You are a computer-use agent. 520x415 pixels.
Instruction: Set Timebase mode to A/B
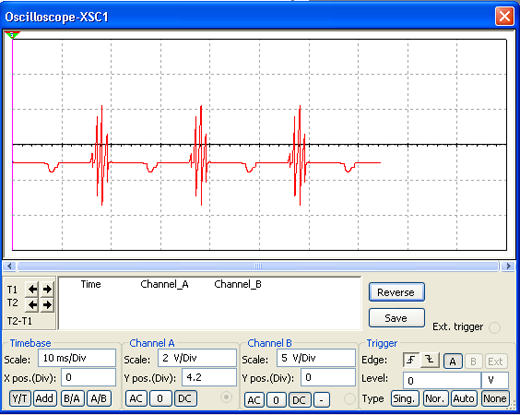coord(99,398)
